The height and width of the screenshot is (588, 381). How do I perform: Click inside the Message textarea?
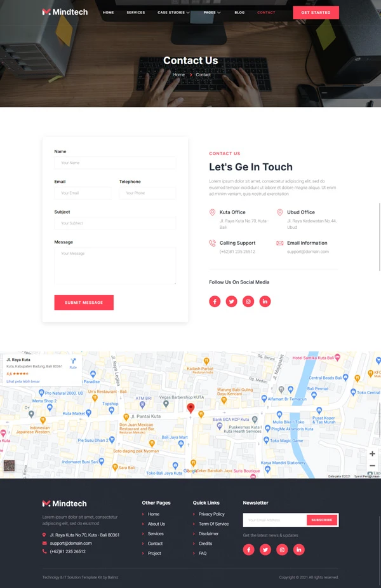coord(115,266)
